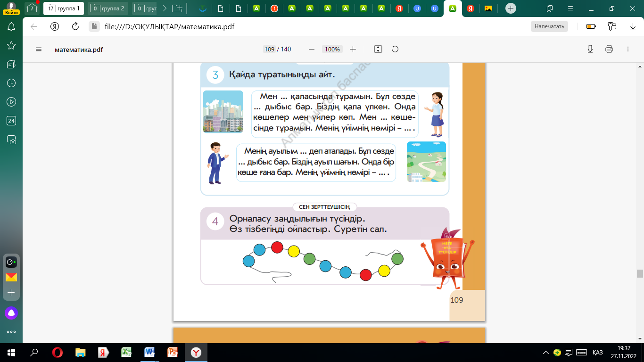Click the page number field showing 109
Image resolution: width=644 pixels, height=362 pixels.
(269, 49)
